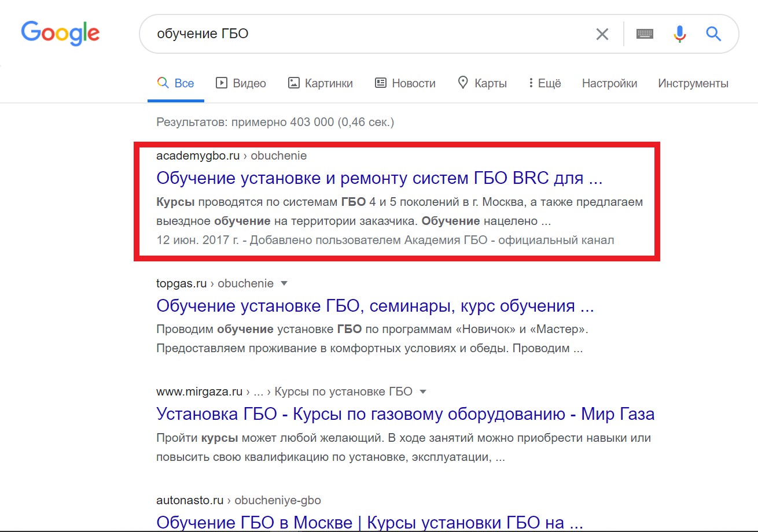
Task: Clear the search query with X icon
Action: point(602,34)
